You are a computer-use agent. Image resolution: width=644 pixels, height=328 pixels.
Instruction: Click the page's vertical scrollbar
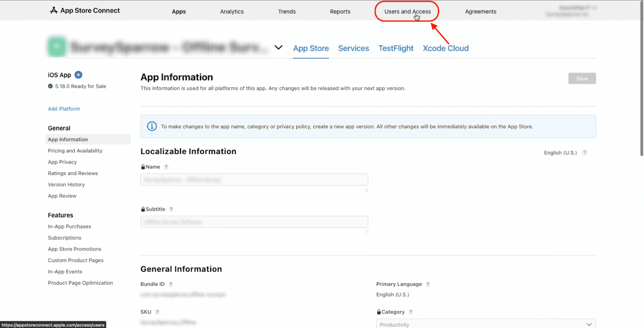(642, 81)
